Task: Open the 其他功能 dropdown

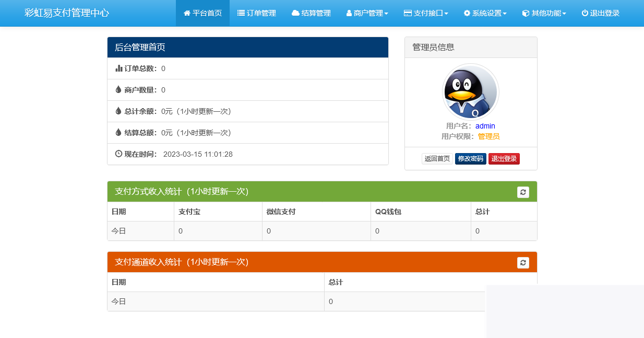Action: tap(543, 13)
